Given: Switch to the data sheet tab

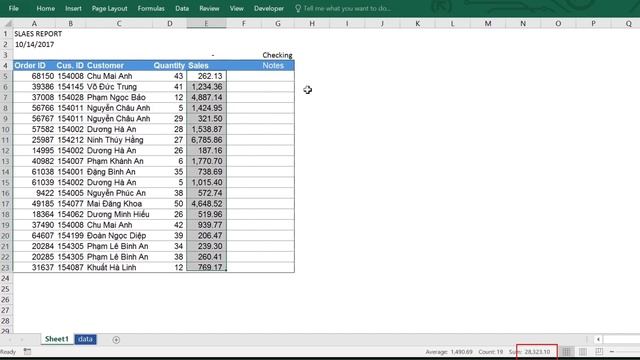Looking at the screenshot, I should 85,339.
